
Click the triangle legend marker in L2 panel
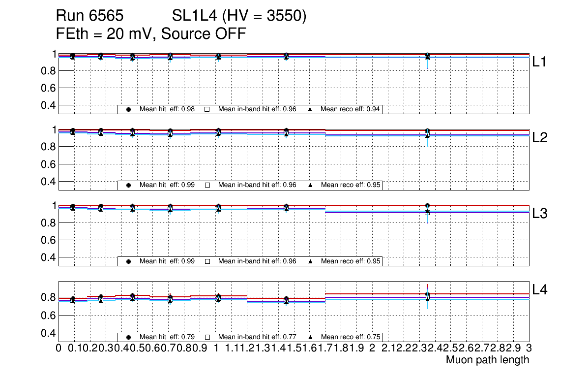(x=311, y=185)
